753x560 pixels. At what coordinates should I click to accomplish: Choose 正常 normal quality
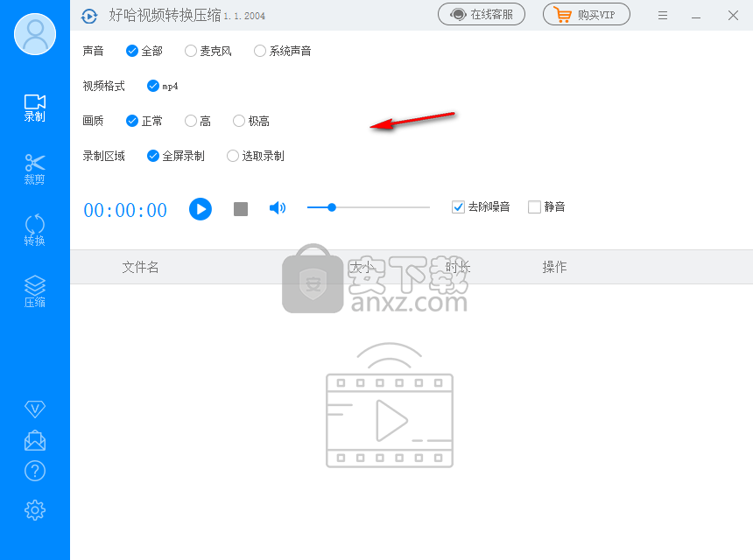(x=144, y=121)
